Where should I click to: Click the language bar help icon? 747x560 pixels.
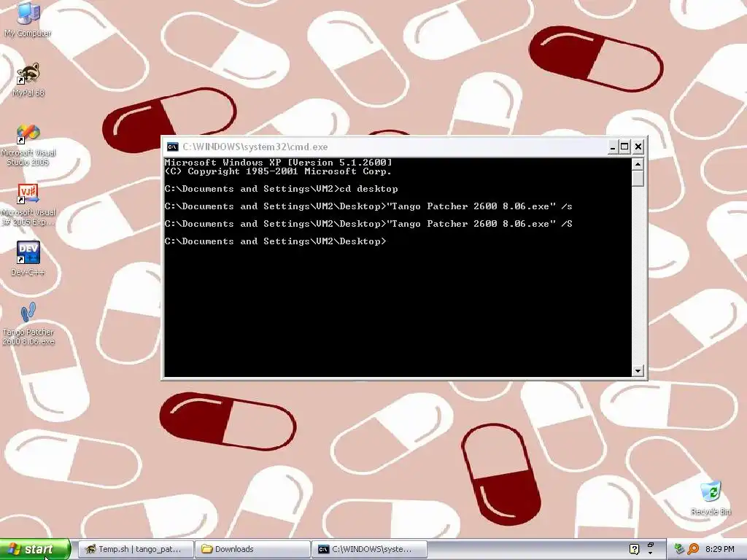pyautogui.click(x=634, y=549)
